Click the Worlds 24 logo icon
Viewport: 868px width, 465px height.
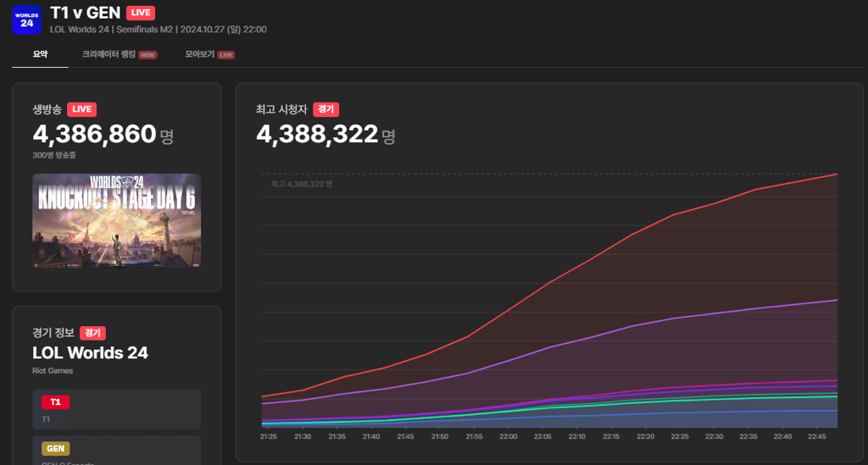[x=26, y=20]
